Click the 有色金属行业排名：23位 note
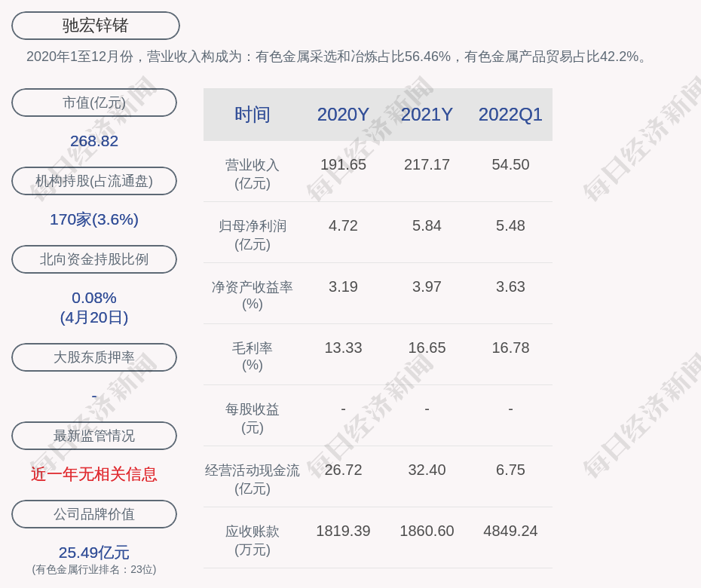Image resolution: width=701 pixels, height=588 pixels. click(x=94, y=570)
